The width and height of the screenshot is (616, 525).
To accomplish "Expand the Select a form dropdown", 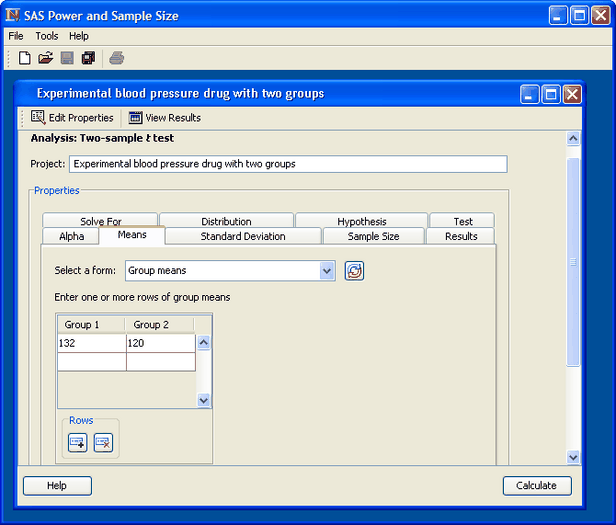I will 327,270.
